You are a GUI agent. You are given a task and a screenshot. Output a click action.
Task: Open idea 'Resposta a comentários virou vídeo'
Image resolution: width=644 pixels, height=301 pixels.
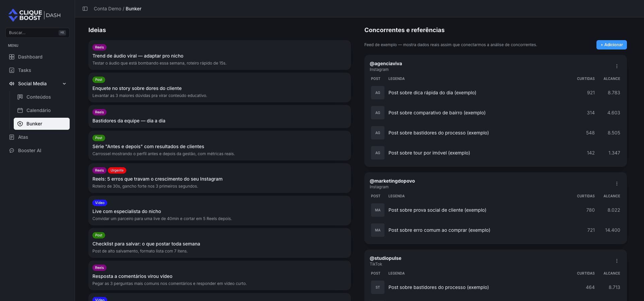tap(220, 276)
